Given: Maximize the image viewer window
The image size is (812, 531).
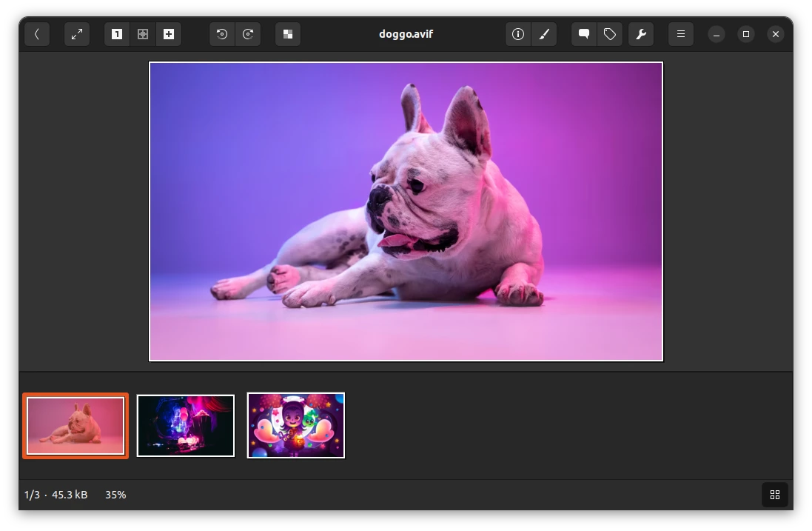Looking at the screenshot, I should (746, 34).
